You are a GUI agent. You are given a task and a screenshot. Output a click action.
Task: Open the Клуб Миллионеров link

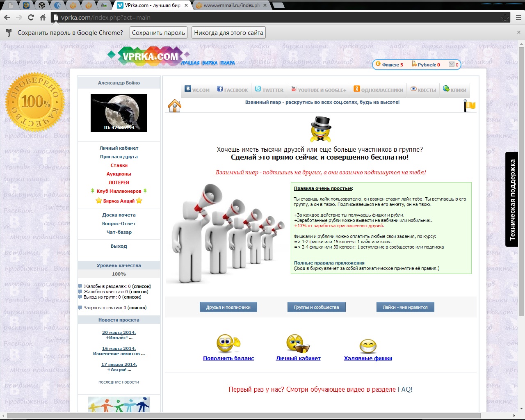[119, 191]
